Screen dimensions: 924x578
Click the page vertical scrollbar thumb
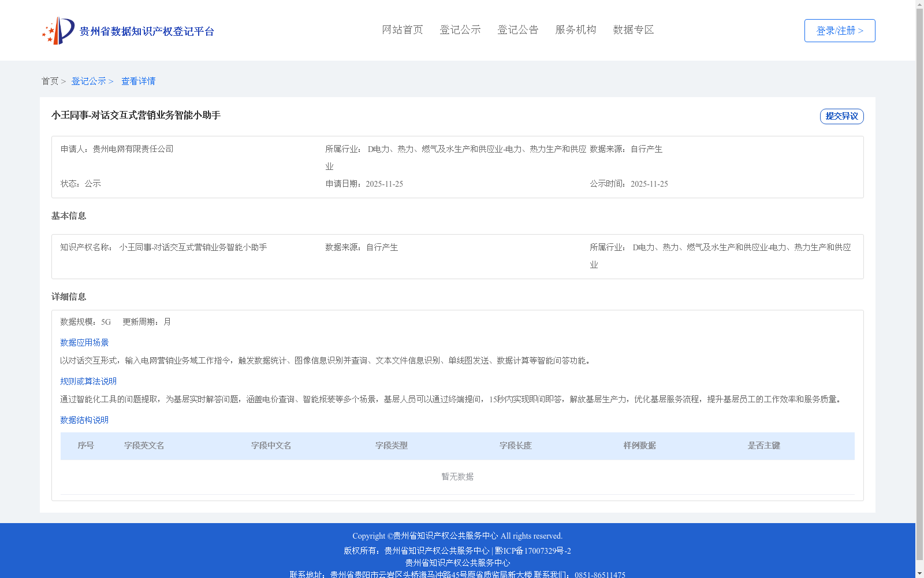920,283
